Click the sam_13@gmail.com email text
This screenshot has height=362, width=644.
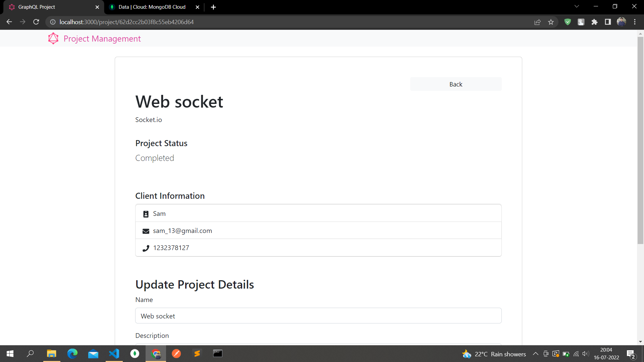pos(182,231)
